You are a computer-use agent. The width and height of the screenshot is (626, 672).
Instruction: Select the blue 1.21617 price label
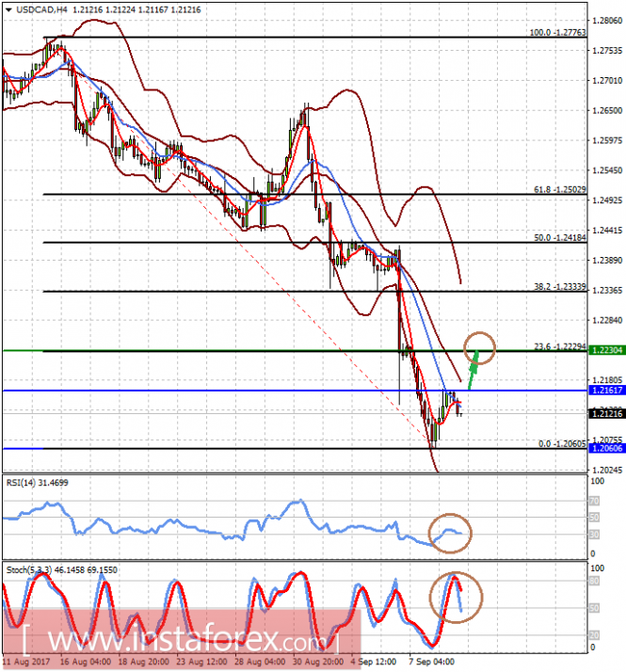click(x=607, y=390)
